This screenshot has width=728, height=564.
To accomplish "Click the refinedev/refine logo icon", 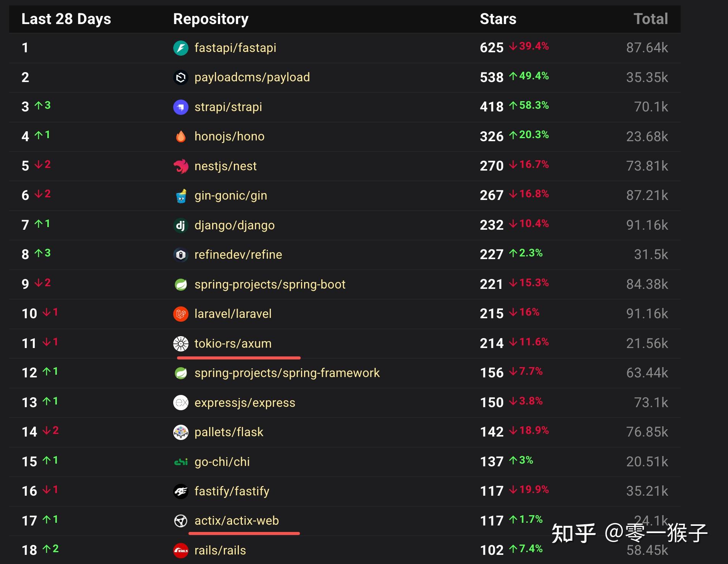I will tap(181, 255).
